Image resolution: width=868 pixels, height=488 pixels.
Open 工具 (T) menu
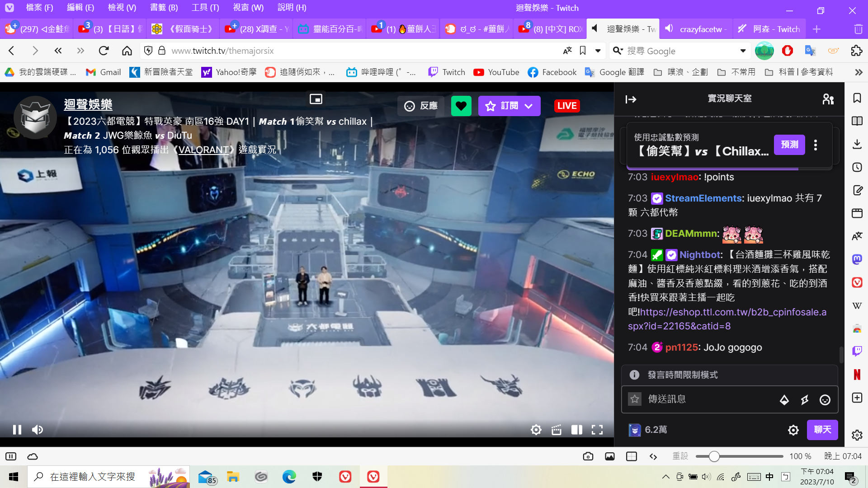pyautogui.click(x=205, y=8)
